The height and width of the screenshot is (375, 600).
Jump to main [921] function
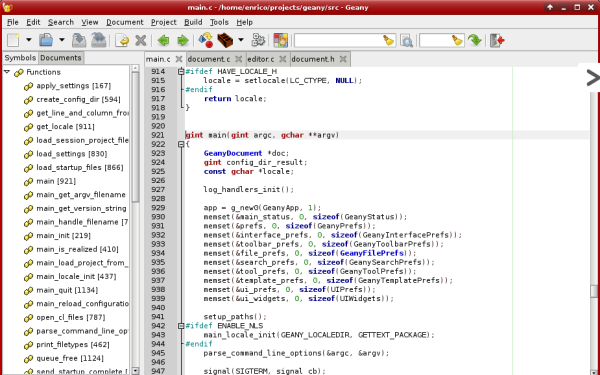(56, 181)
